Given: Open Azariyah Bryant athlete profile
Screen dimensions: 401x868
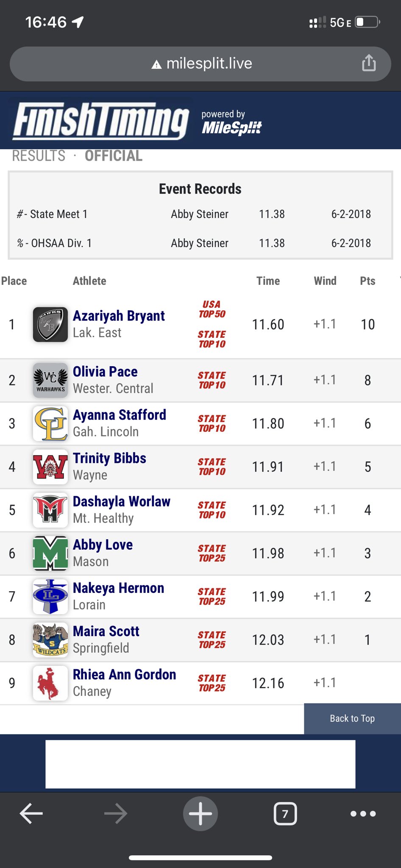Looking at the screenshot, I should [x=119, y=316].
